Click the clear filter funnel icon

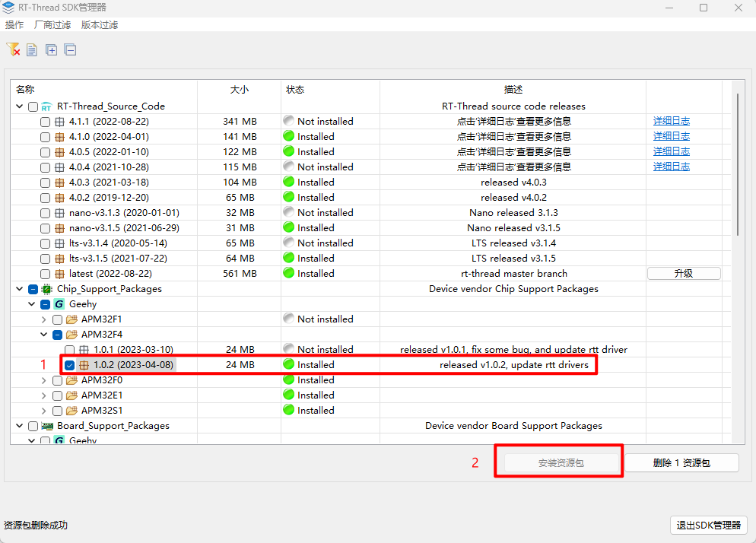13,49
